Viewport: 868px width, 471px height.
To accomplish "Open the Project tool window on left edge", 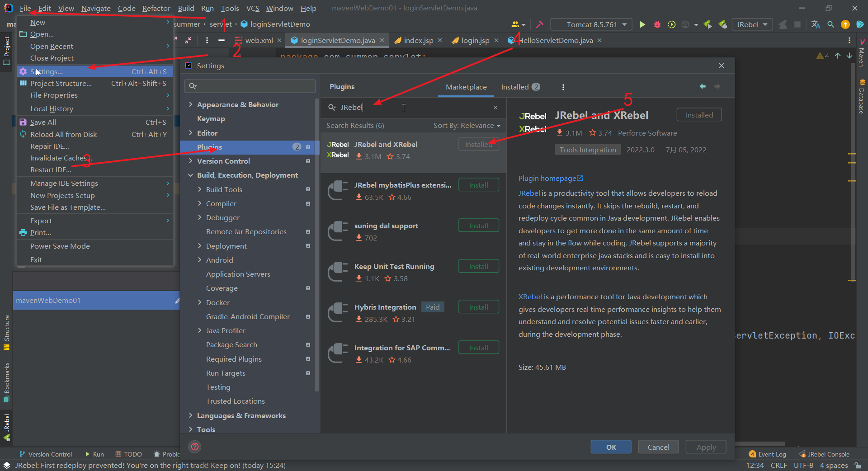I will [6, 50].
